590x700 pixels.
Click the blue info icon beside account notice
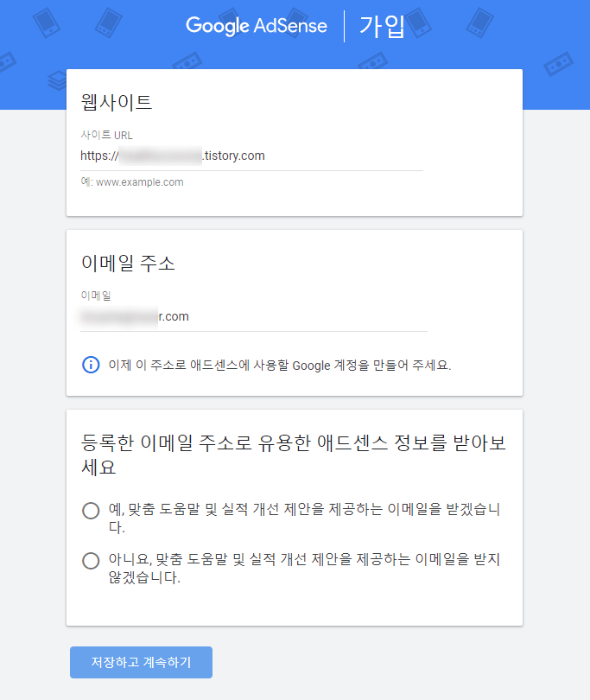pyautogui.click(x=91, y=365)
